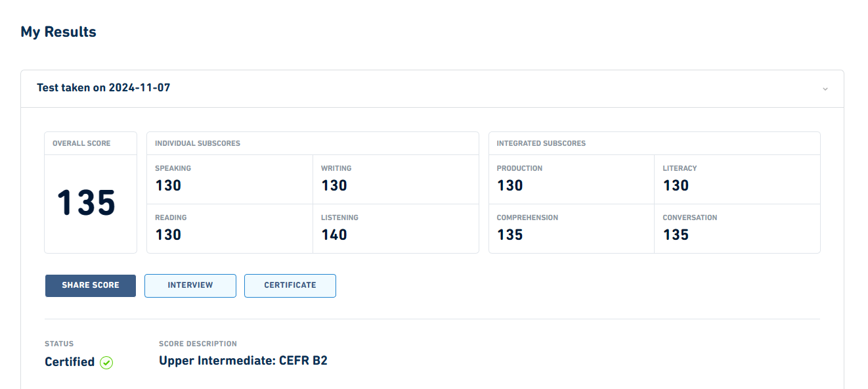Viewport: 868px width, 389px height.
Task: Click the Individual Subscores header label
Action: coord(198,143)
